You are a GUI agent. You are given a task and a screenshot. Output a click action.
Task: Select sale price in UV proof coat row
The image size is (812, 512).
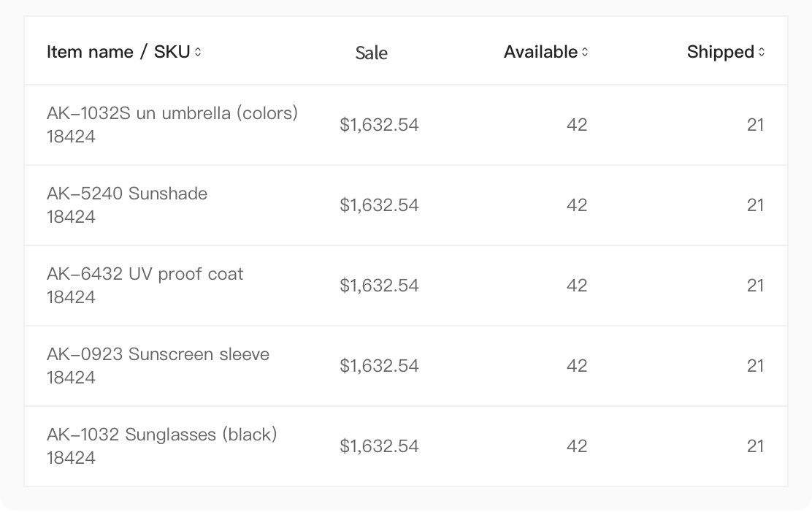click(x=379, y=286)
